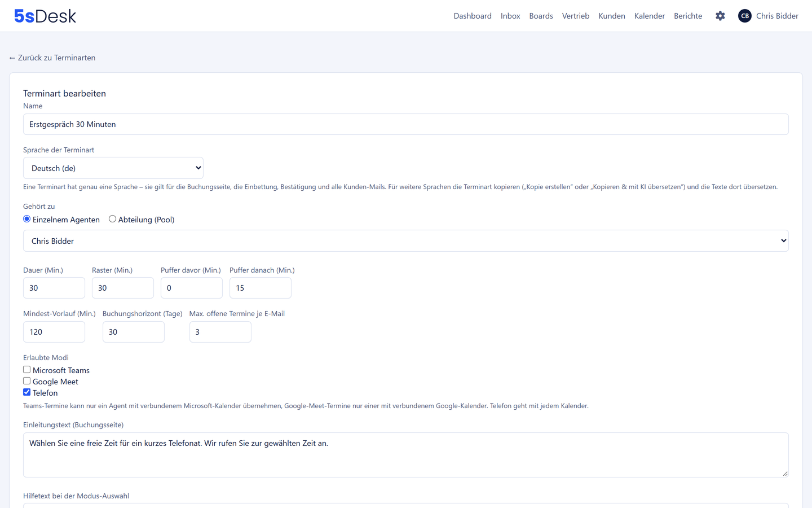Click the Hilfetext bei der Modus-Auswahl label

[x=76, y=496]
